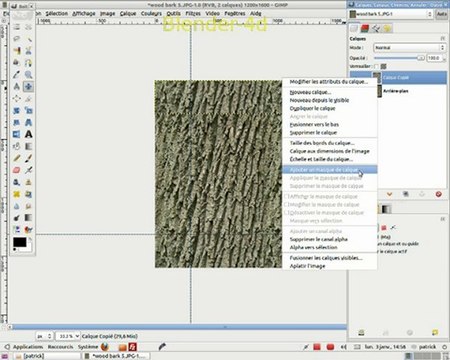Select the Bucket Fill tool
Viewport: 450px width, 360px height.
coord(17,146)
